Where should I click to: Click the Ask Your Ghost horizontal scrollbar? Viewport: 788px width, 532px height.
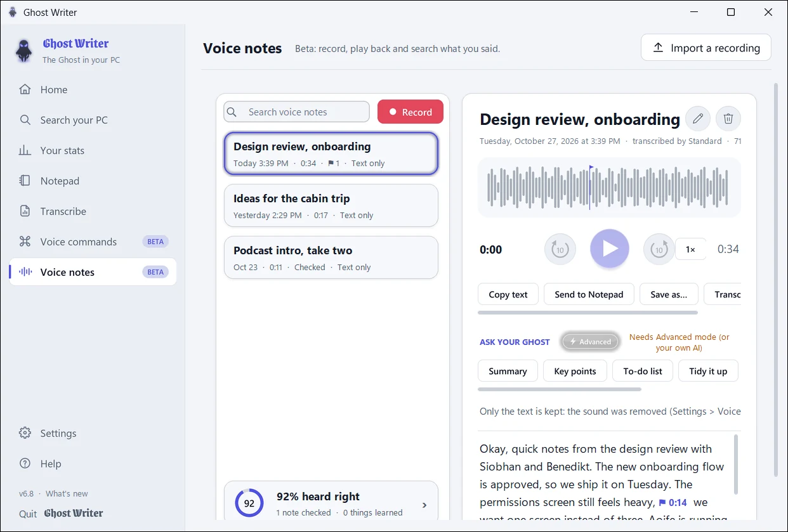[559, 389]
